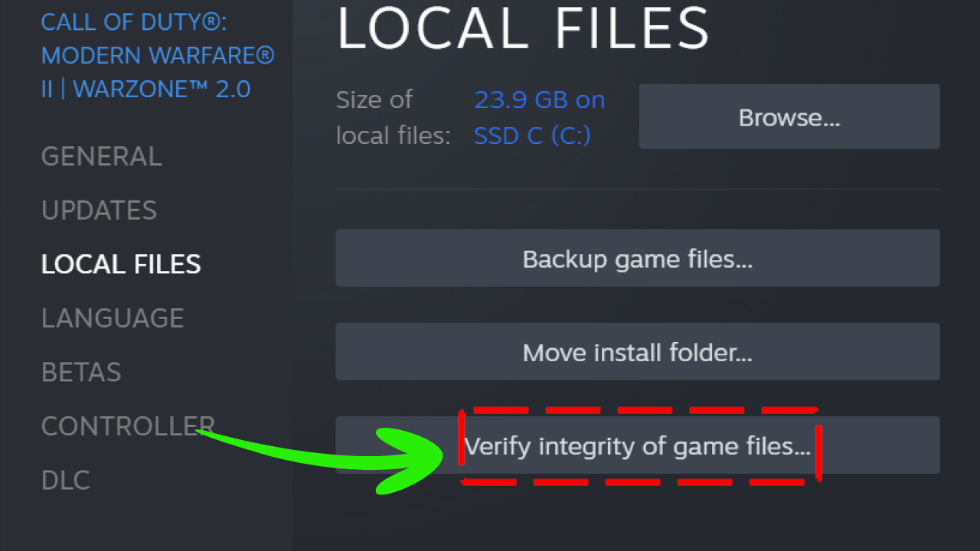Click the "Size of local files:" label
The image size is (980, 551).
(393, 117)
